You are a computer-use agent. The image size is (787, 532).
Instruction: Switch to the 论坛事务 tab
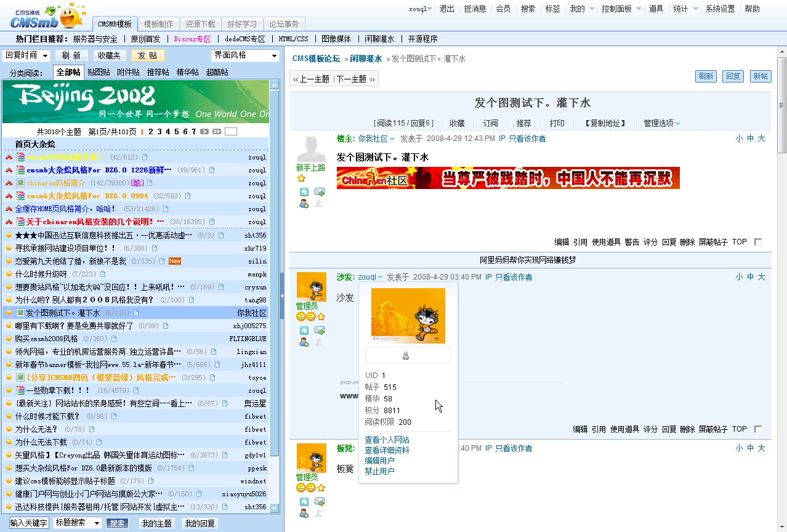pos(284,24)
